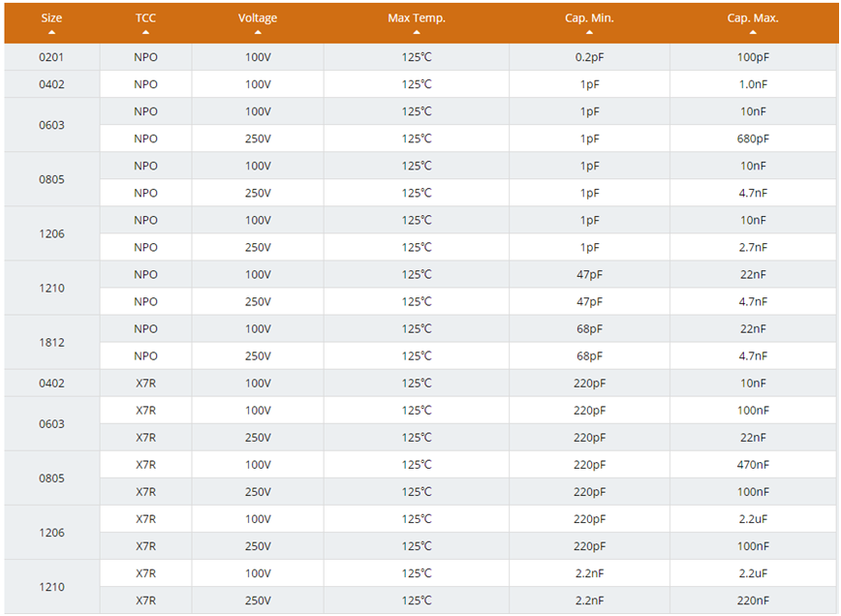The image size is (841, 616).
Task: Select the Cap. Max. header text
Action: (x=753, y=17)
